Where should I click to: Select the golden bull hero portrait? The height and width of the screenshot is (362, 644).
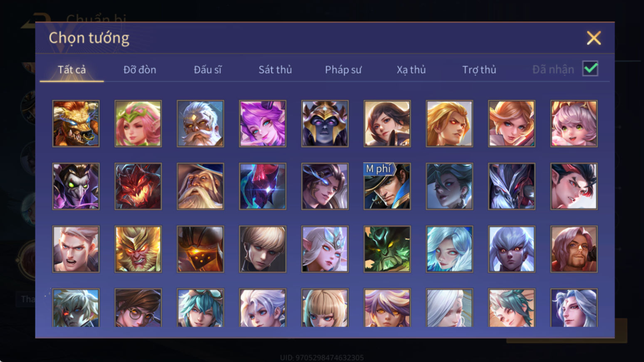(76, 123)
